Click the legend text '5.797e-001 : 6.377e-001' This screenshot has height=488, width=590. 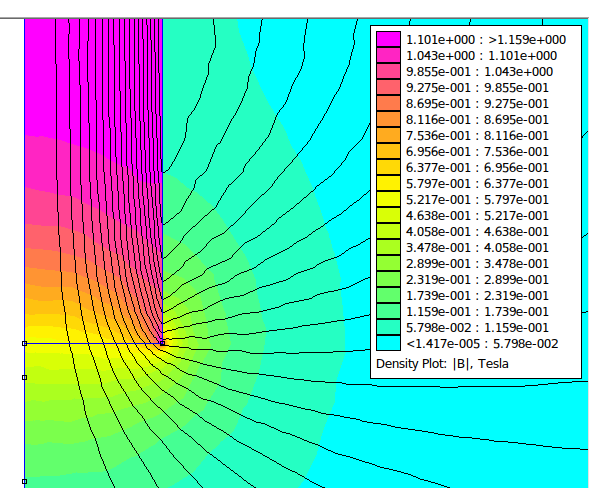477,184
